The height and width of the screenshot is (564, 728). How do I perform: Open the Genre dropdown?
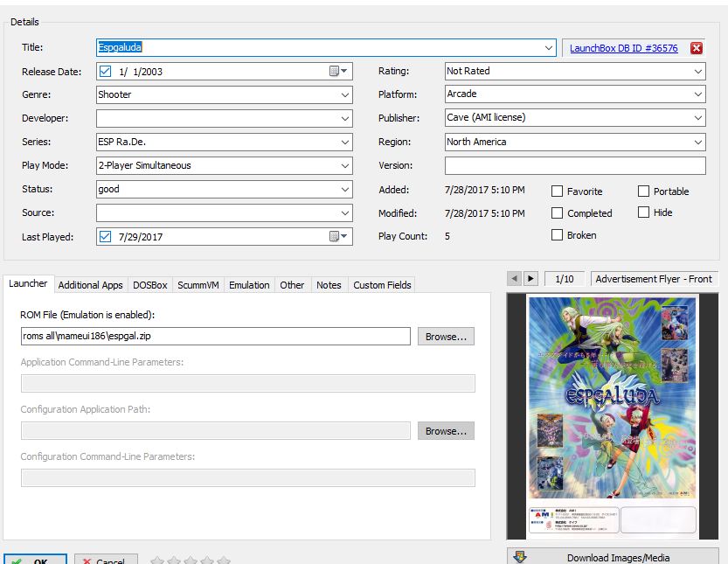click(345, 94)
